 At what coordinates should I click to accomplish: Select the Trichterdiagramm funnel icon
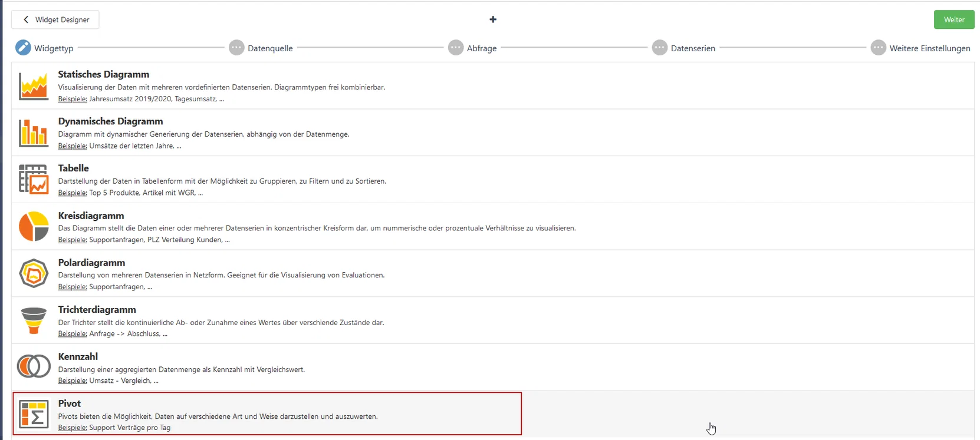tap(34, 320)
